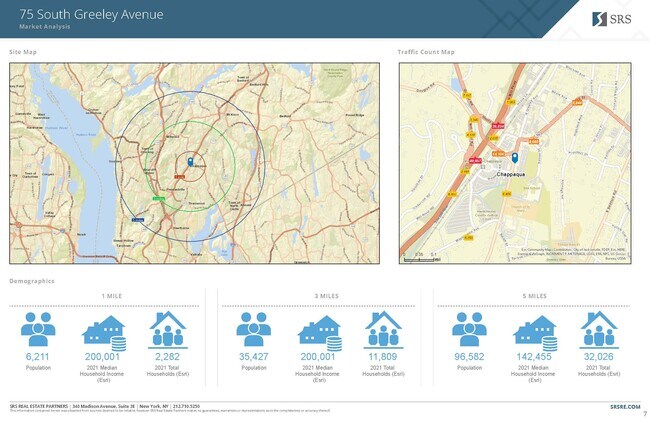The height and width of the screenshot is (421, 650).
Task: Open the SRSRE.COM link in the footer
Action: (x=626, y=407)
